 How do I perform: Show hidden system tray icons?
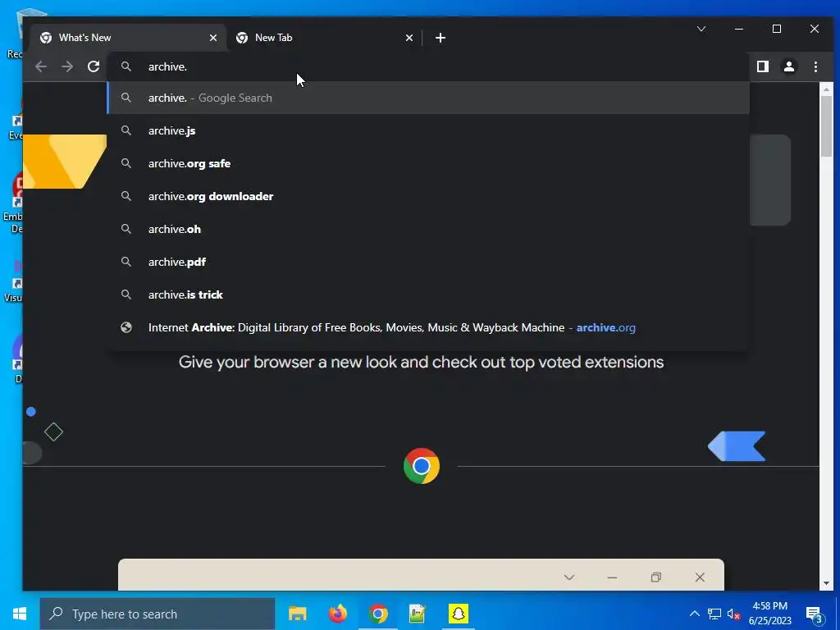(x=694, y=614)
